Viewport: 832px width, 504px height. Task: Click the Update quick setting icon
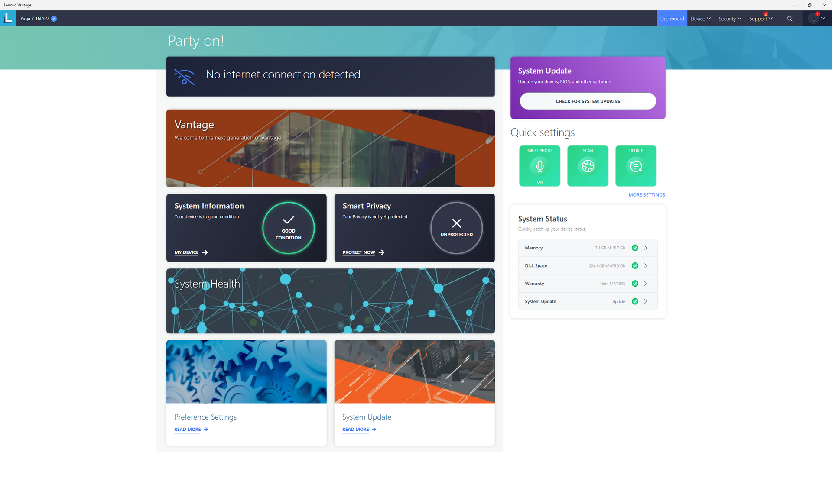(x=636, y=166)
